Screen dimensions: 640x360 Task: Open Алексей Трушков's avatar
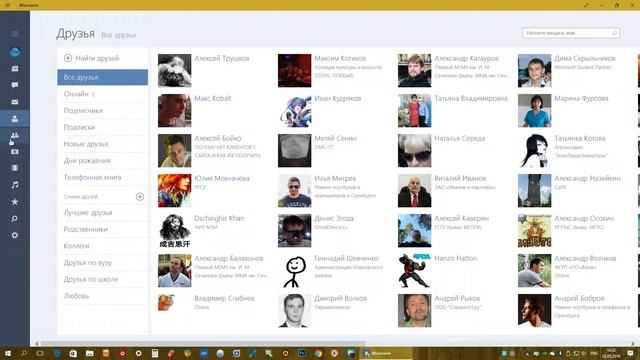174,71
